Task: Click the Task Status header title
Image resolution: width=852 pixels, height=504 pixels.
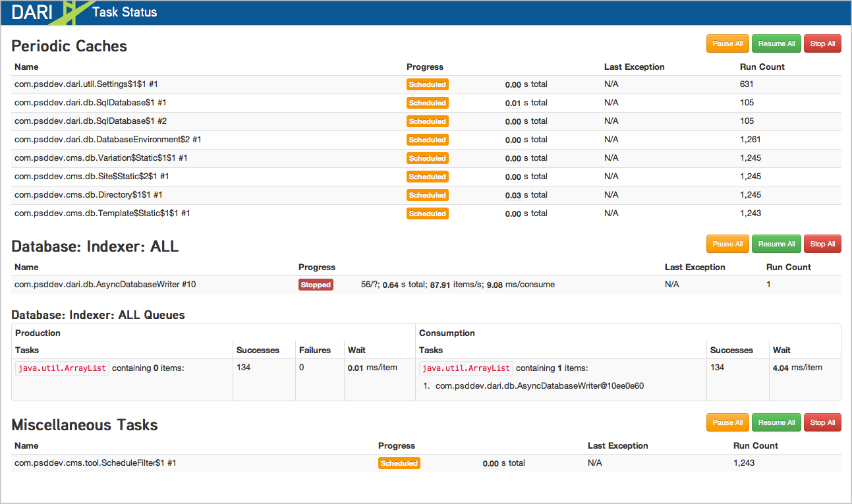Action: coord(125,12)
